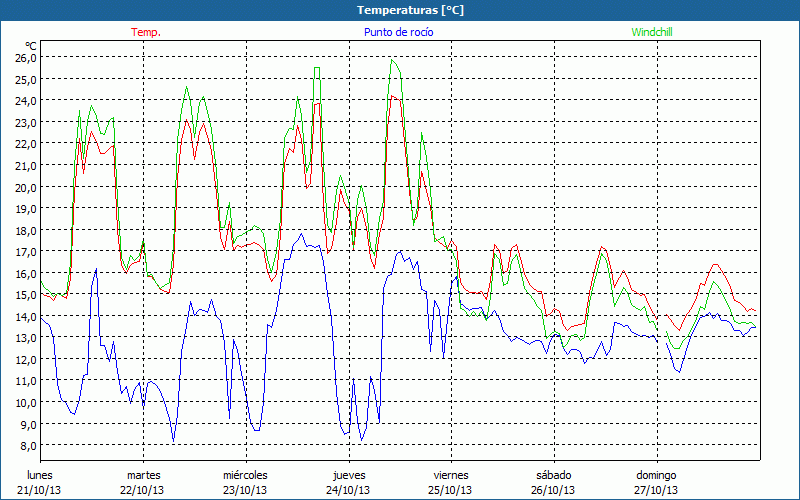This screenshot has width=800, height=500.
Task: Click the 8,0 value on the y-axis
Action: 25,445
